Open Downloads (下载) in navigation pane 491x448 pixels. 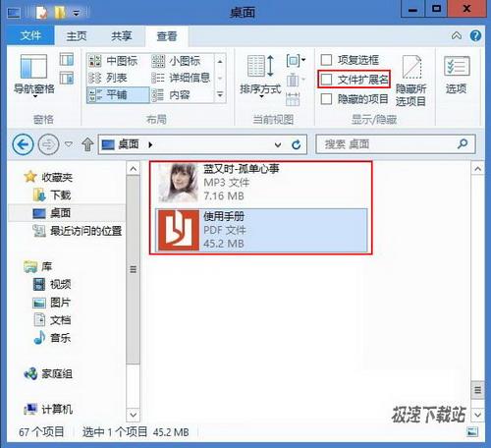[x=52, y=196]
